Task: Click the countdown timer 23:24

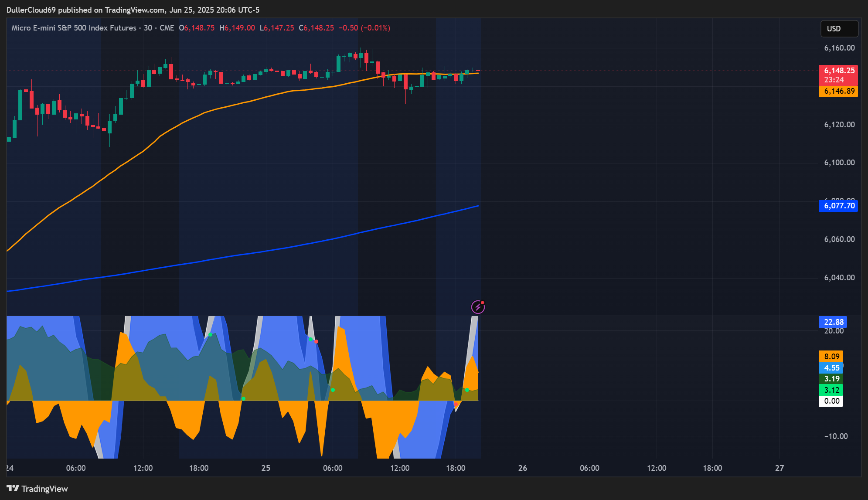Action: [x=834, y=80]
